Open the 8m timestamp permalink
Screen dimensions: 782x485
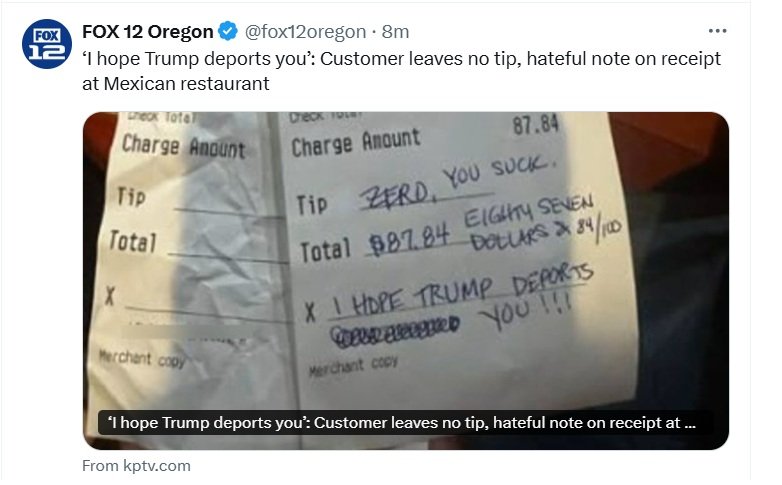point(395,31)
